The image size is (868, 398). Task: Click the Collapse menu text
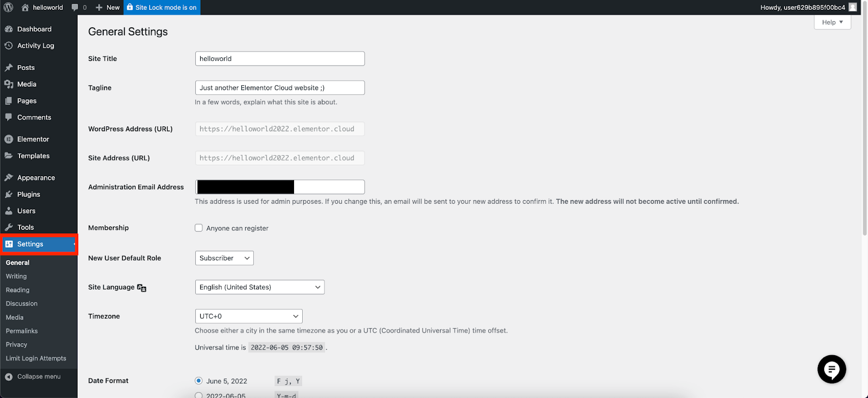(x=39, y=376)
